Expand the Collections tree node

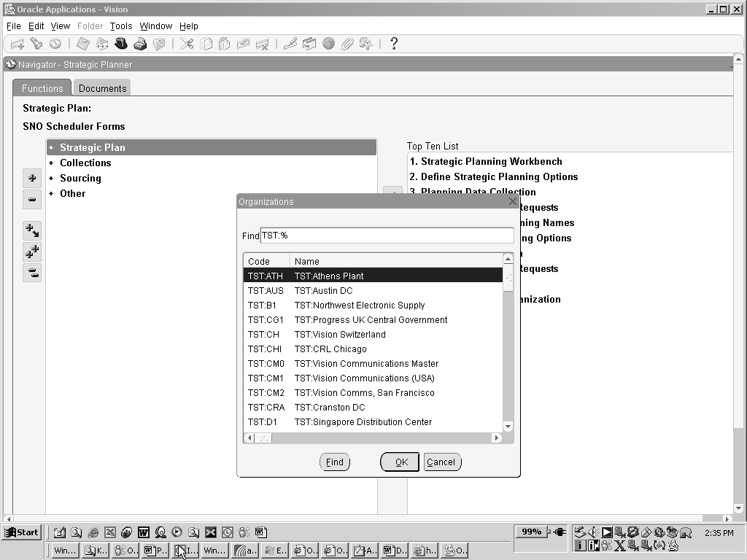pos(51,163)
